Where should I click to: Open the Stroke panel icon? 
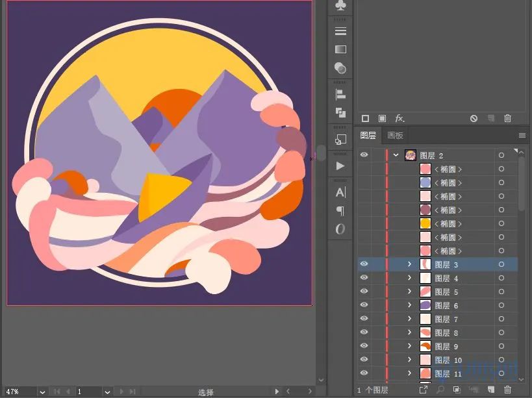(340, 31)
